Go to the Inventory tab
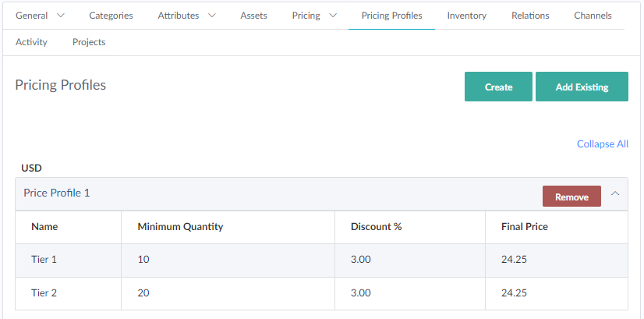This screenshot has width=644, height=319. (466, 16)
